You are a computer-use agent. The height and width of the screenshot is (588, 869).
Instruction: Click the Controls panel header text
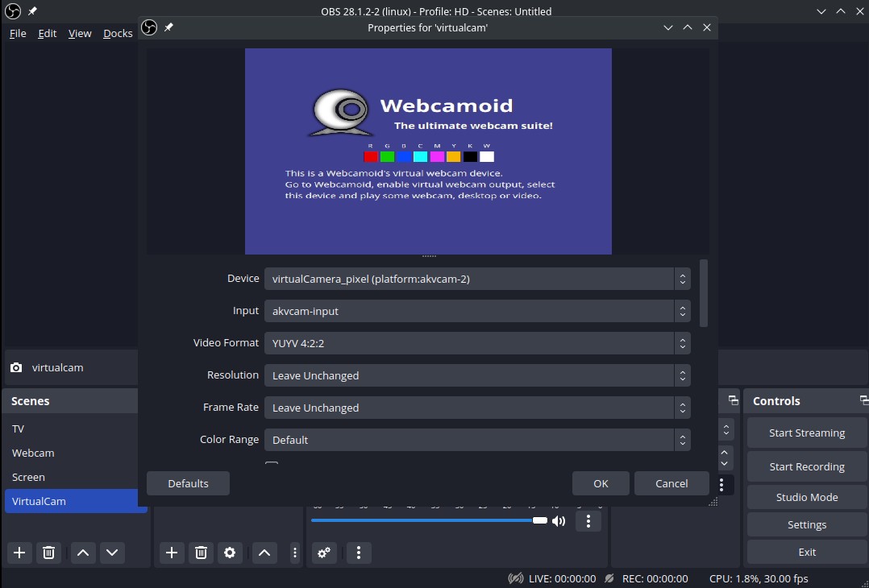776,401
